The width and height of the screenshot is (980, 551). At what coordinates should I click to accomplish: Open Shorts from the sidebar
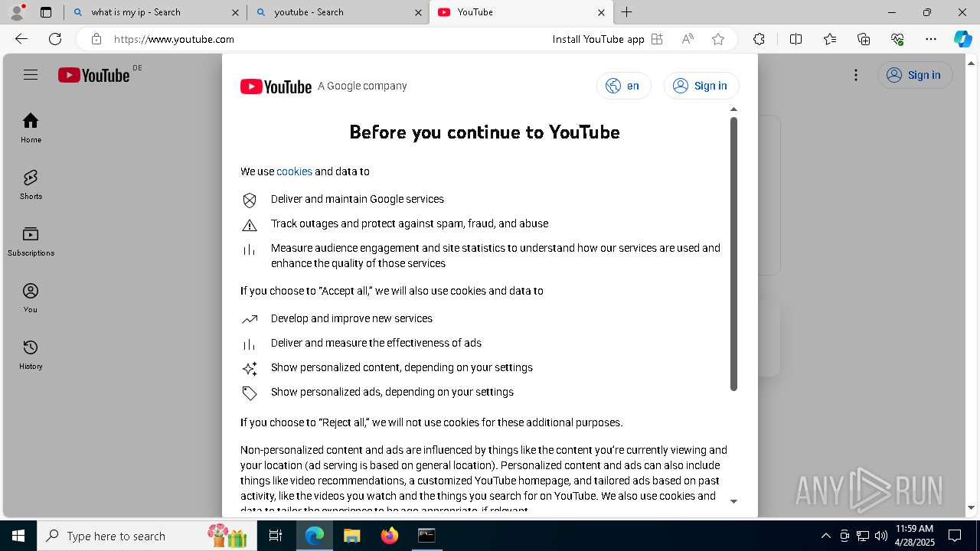[x=31, y=184]
